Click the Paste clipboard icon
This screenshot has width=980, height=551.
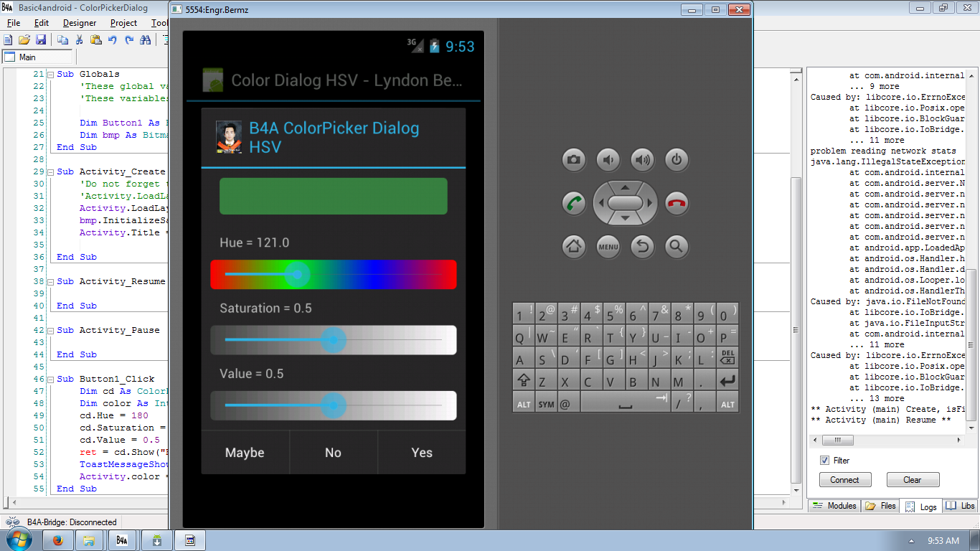click(x=95, y=40)
